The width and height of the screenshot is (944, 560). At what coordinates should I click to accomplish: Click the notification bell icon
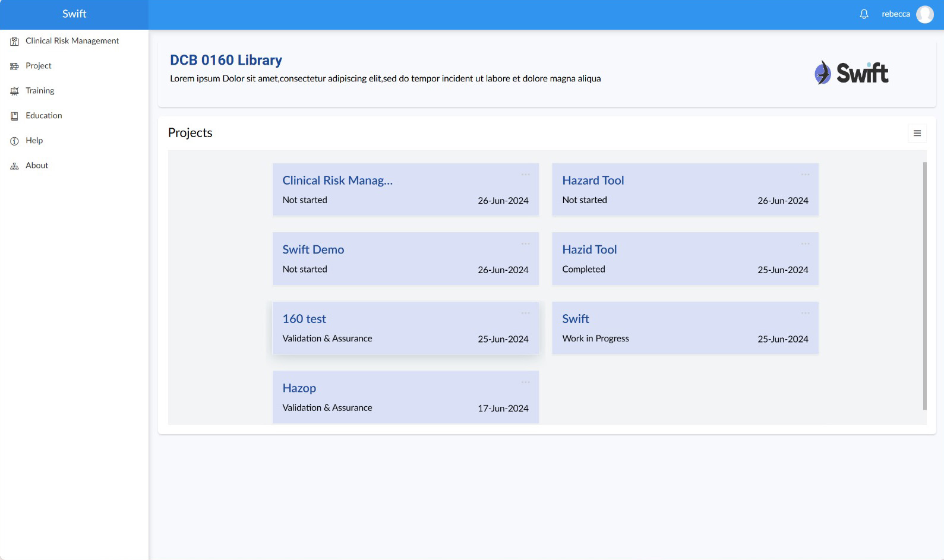[x=864, y=14]
